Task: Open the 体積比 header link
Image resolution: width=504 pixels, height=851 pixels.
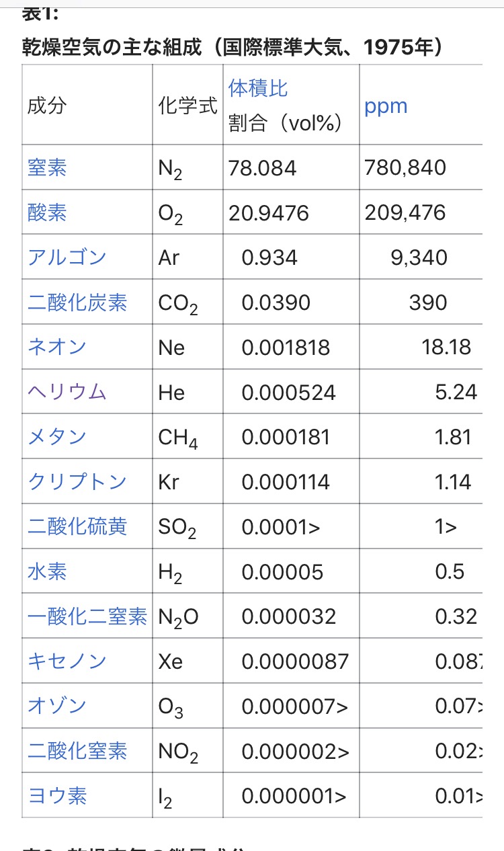Action: pos(258,88)
